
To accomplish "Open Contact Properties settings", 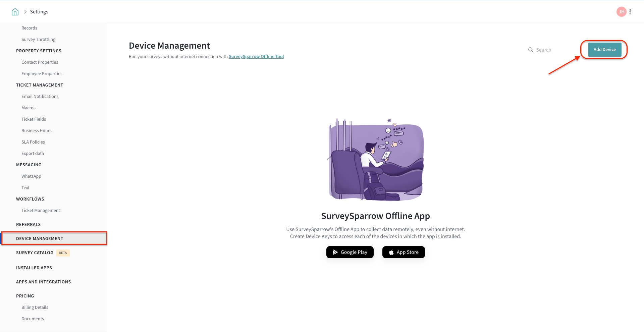I will (x=40, y=62).
